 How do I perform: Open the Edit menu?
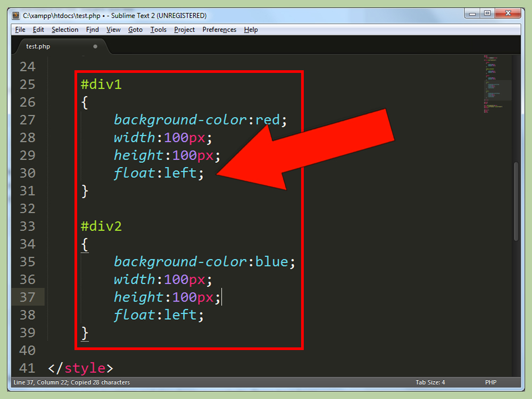pyautogui.click(x=38, y=29)
